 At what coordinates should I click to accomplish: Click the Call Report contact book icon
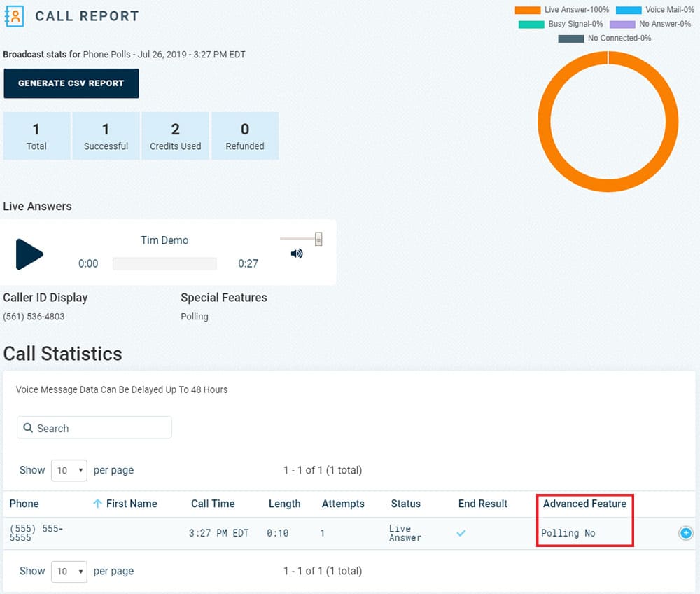14,17
